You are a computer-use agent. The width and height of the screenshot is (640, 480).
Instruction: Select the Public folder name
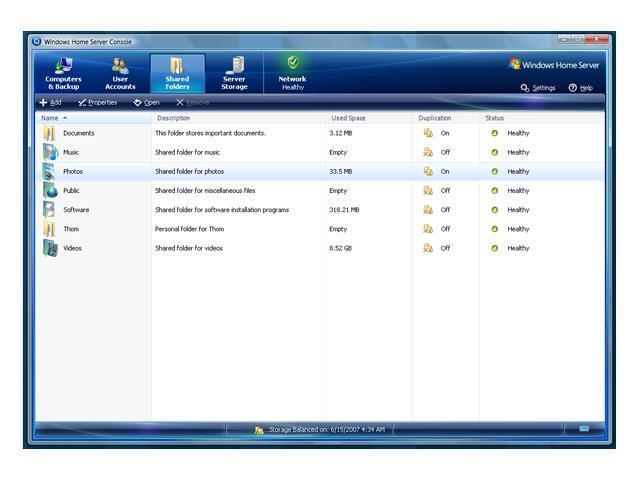pyautogui.click(x=71, y=191)
